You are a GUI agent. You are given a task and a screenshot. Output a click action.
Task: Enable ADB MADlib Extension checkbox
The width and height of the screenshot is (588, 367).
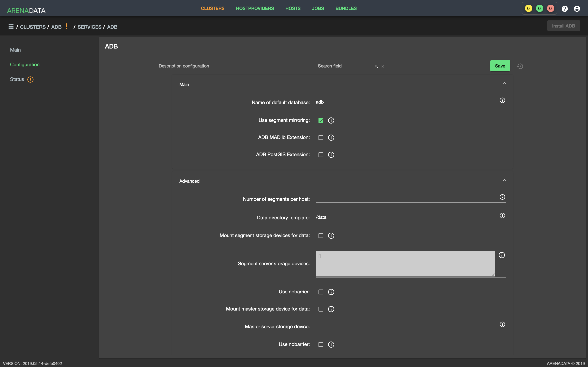point(321,138)
